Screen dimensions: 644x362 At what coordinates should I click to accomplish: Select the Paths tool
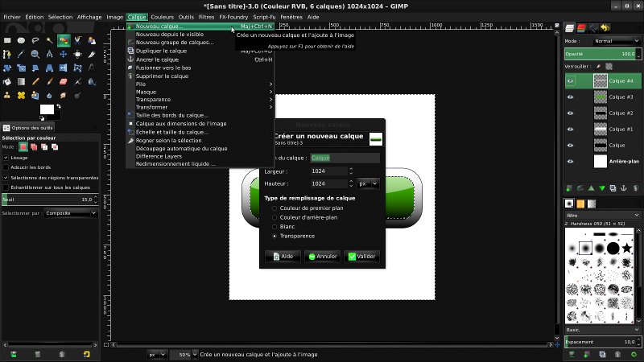point(7,54)
